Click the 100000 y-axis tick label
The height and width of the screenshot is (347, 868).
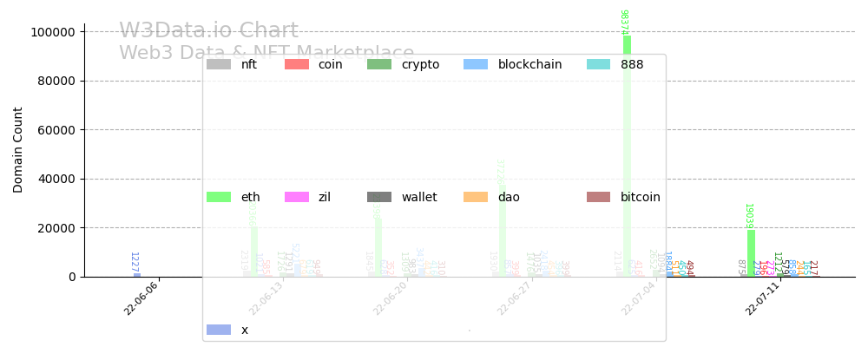55,32
